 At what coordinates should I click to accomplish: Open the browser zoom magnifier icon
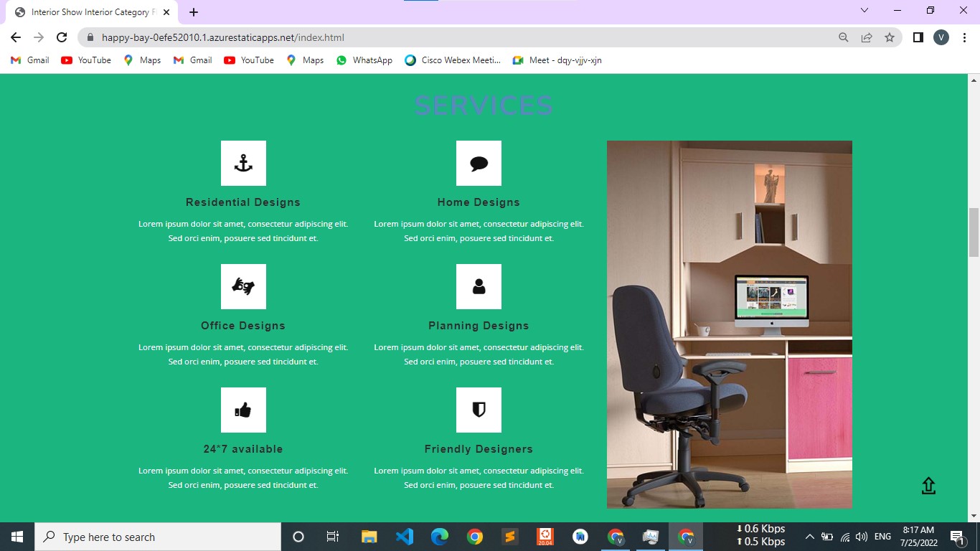(x=844, y=37)
